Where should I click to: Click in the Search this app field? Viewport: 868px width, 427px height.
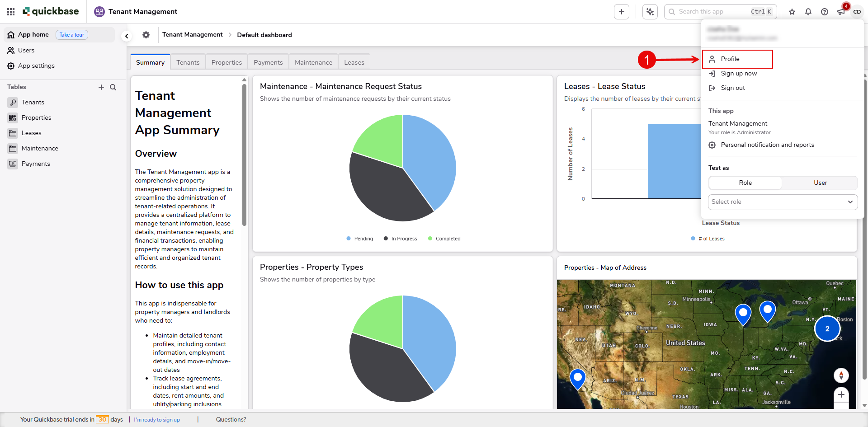tap(720, 12)
